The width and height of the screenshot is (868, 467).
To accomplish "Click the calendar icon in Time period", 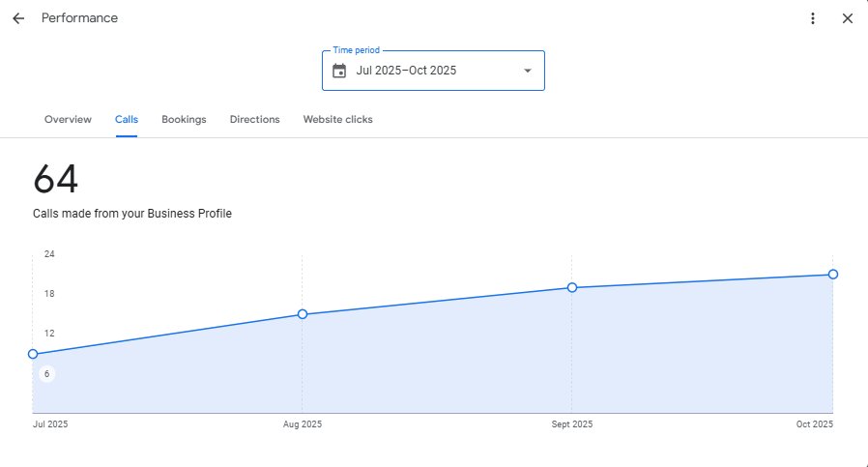I will tap(339, 71).
